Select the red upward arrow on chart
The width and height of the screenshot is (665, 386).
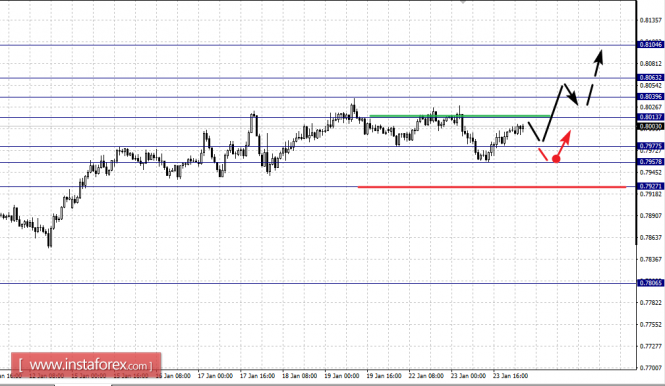click(564, 143)
